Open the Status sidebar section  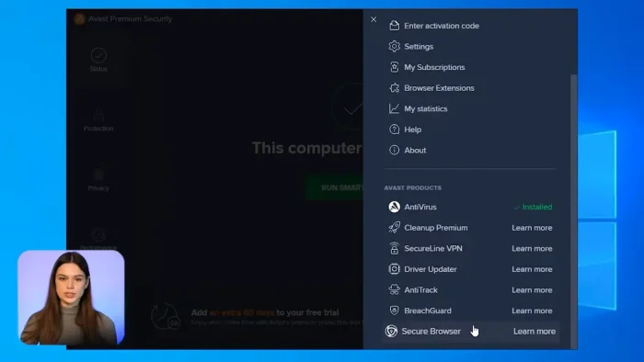98,60
